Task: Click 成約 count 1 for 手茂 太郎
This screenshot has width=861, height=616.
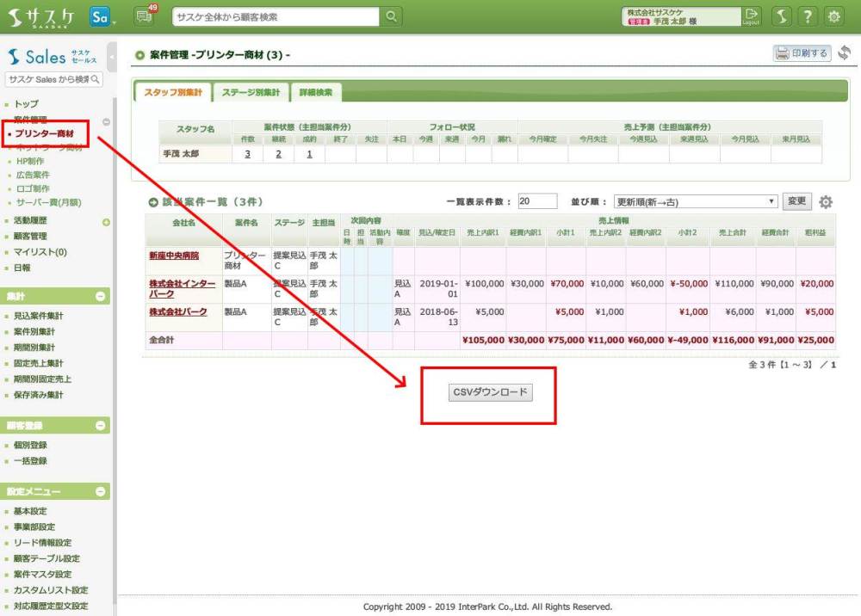Action: click(309, 154)
